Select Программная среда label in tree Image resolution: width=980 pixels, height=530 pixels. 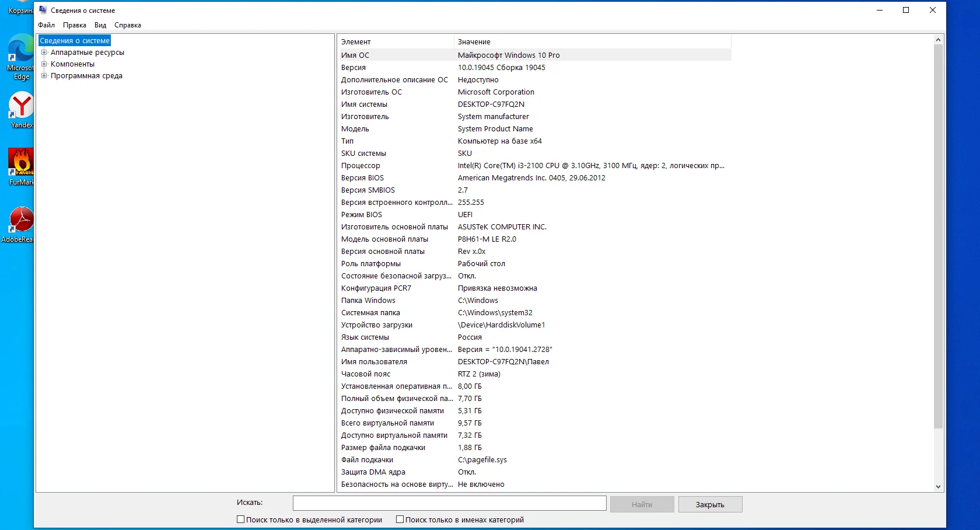pos(86,76)
